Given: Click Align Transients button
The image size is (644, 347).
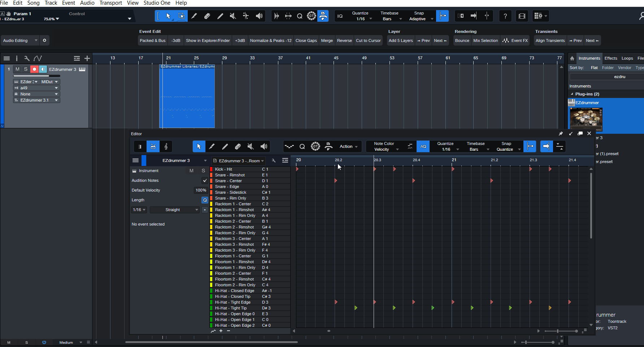Looking at the screenshot, I should [550, 40].
